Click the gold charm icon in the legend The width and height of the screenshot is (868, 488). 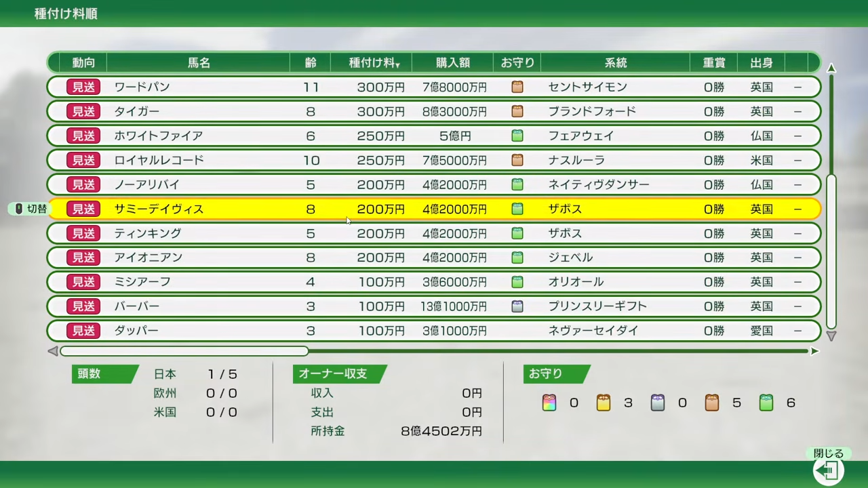604,403
